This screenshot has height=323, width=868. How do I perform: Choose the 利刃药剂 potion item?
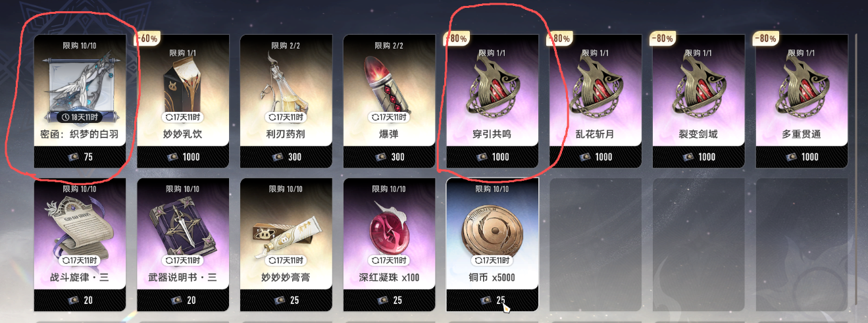pos(286,101)
